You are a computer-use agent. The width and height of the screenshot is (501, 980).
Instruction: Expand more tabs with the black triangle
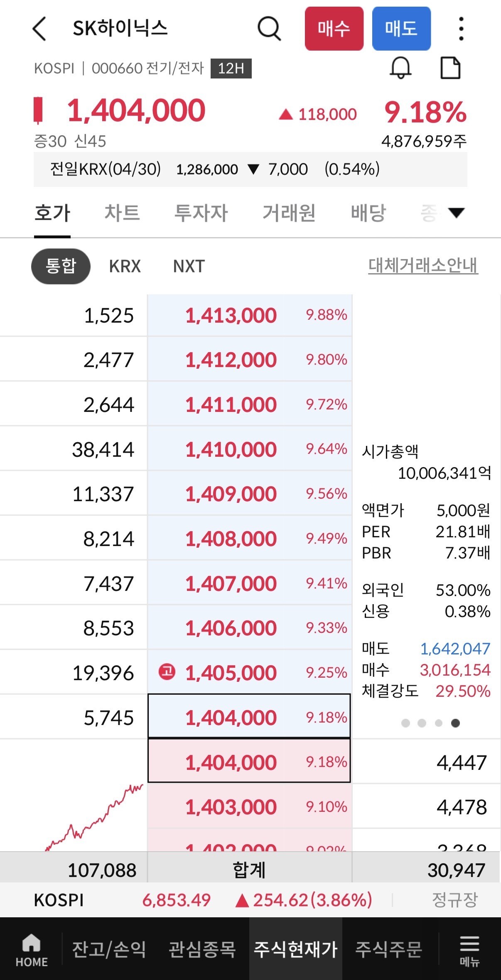[x=456, y=213]
